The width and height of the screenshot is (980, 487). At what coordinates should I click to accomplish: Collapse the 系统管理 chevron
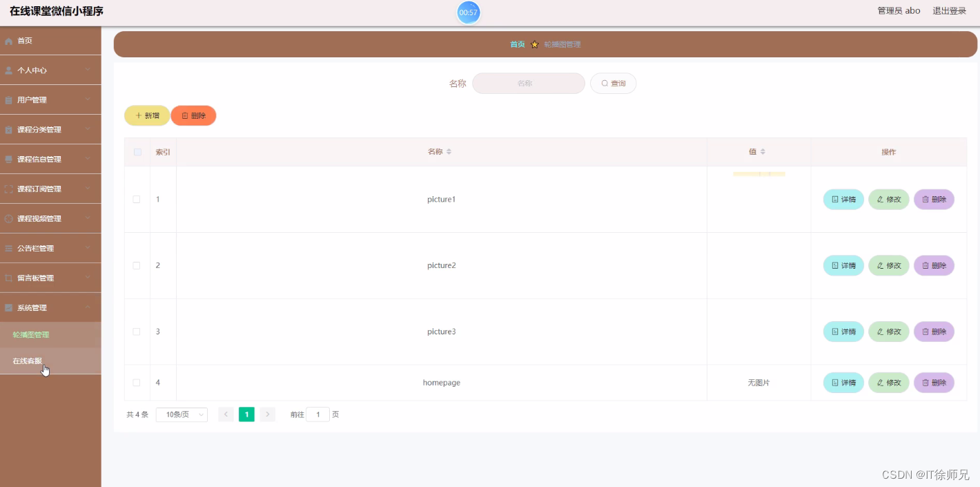(88, 308)
